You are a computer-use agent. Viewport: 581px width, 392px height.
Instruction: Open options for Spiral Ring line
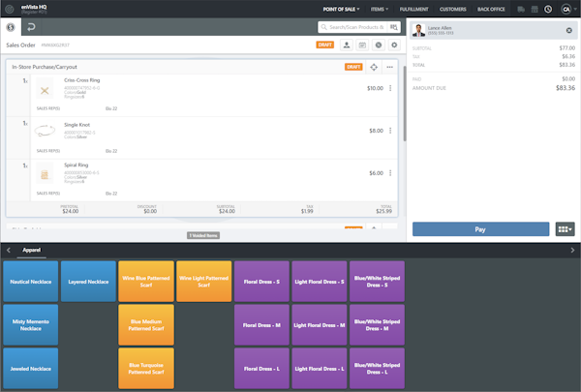(390, 173)
